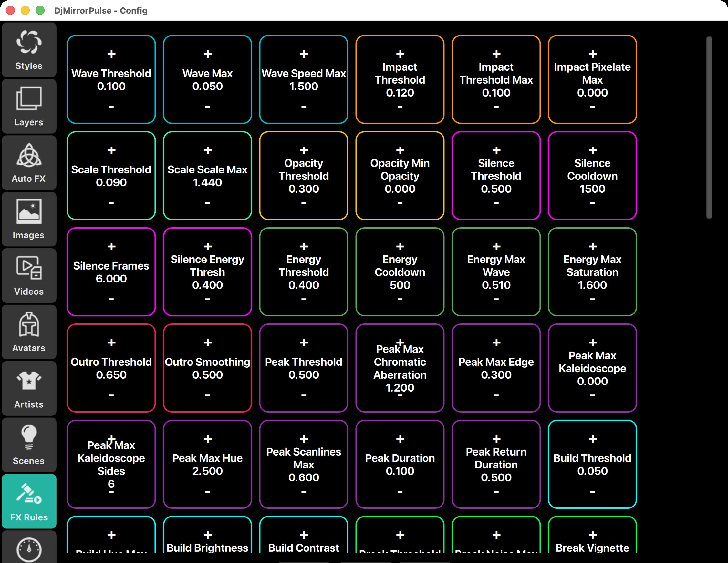The image size is (728, 563).
Task: Increase Energy Cooldown value
Action: tap(400, 247)
